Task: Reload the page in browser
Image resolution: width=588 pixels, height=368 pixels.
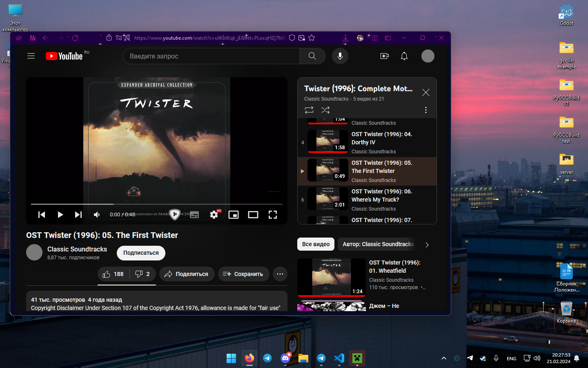Action: (75, 38)
